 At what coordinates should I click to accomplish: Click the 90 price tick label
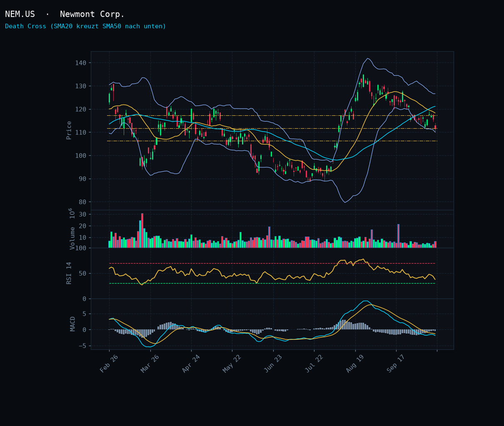[82, 179]
